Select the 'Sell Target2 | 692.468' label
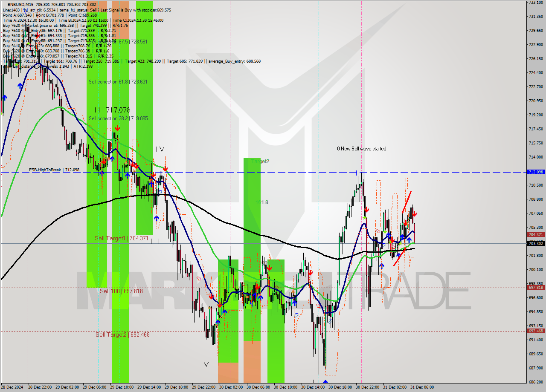The width and height of the screenshot is (546, 392). point(122,334)
